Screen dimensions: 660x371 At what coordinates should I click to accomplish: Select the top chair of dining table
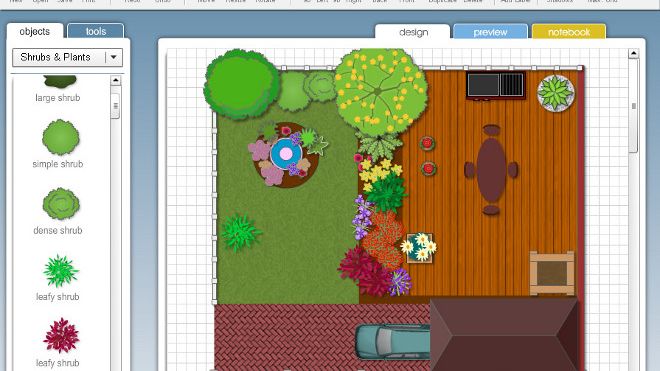coord(491,130)
